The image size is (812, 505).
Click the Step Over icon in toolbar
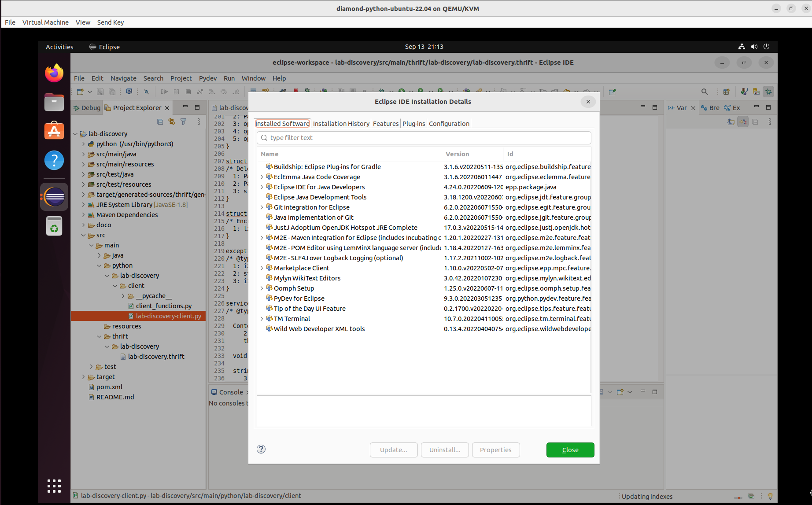pos(224,92)
